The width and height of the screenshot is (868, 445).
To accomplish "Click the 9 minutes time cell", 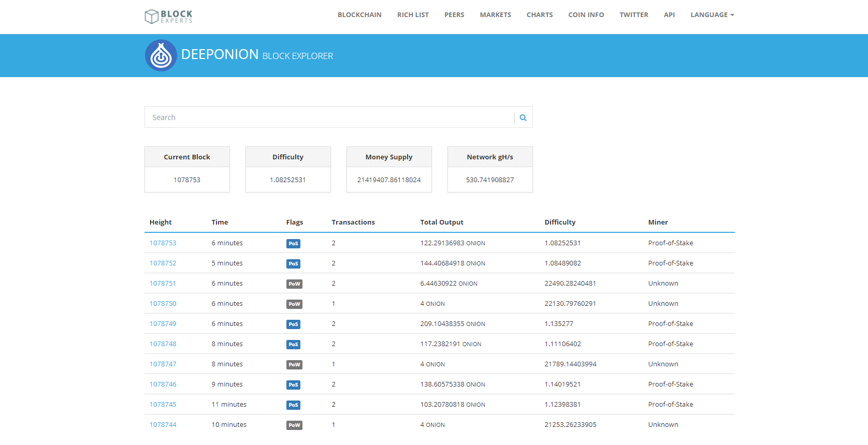I will click(227, 384).
